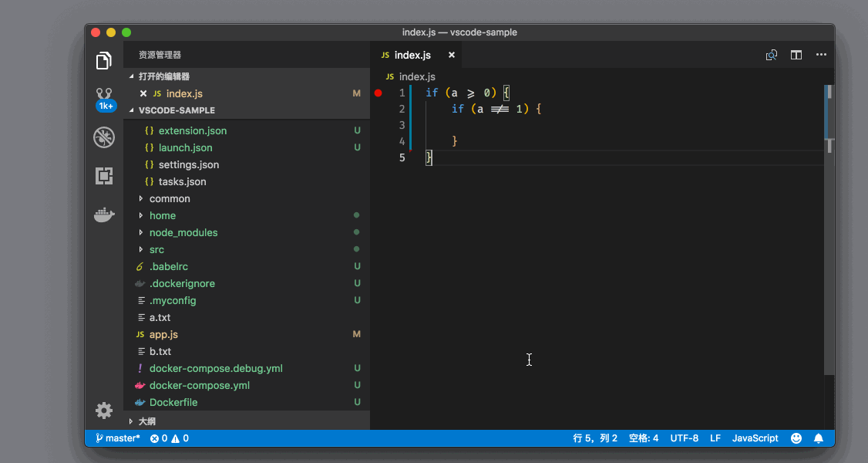Viewport: 868px width, 463px height.
Task: Open the Debug view icon
Action: 104,137
